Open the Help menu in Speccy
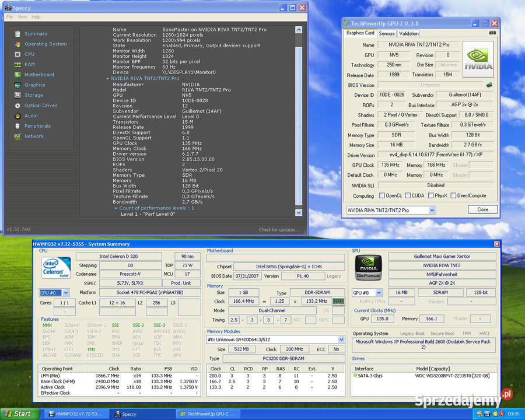Image resolution: width=525 pixels, height=420 pixels. [36, 17]
